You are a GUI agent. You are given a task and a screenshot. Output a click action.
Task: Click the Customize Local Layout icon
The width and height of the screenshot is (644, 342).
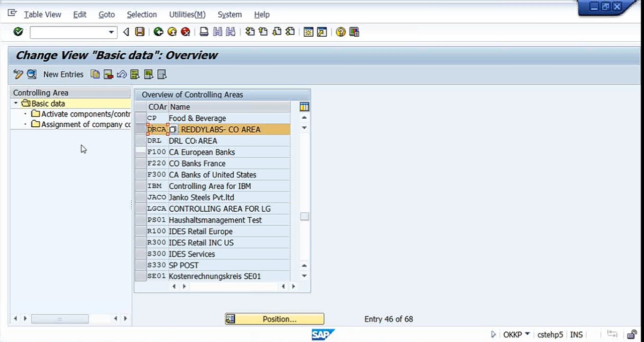(x=354, y=32)
